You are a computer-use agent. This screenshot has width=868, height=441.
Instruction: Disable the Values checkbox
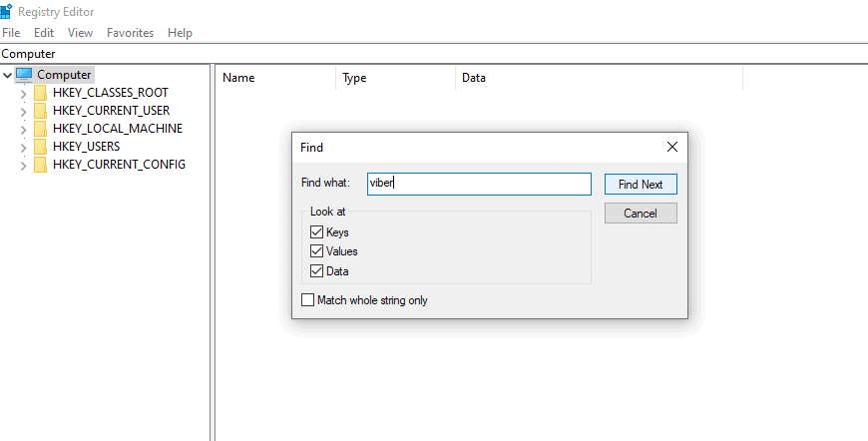[x=317, y=251]
